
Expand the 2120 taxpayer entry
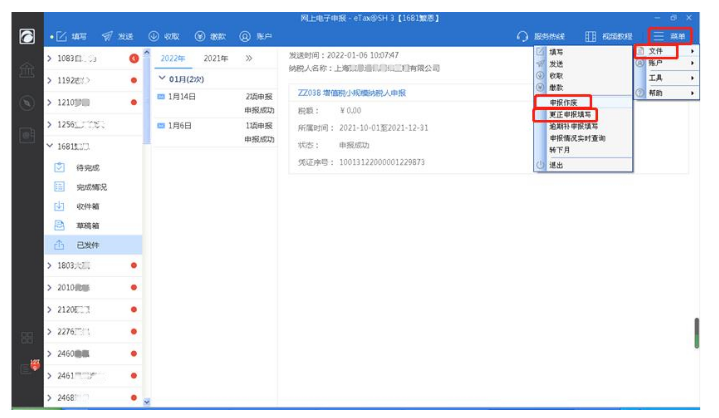pyautogui.click(x=50, y=309)
